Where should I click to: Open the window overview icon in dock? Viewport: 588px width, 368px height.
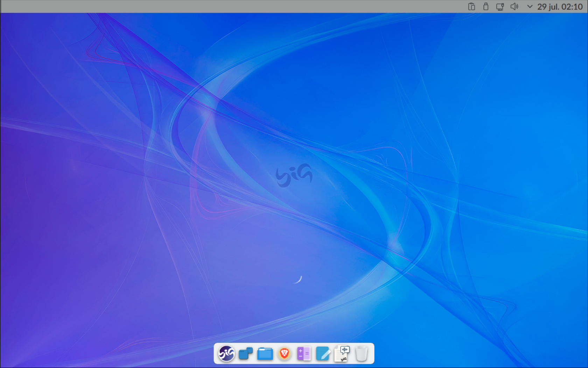pos(246,353)
